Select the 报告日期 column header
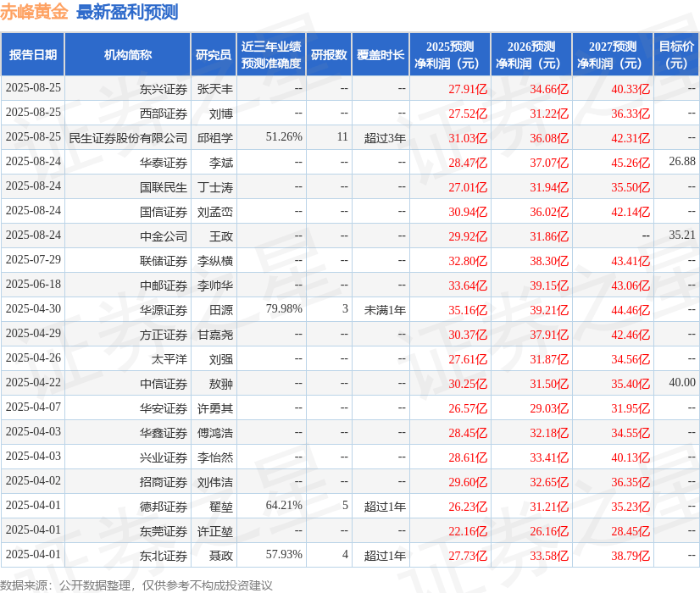 (x=36, y=54)
